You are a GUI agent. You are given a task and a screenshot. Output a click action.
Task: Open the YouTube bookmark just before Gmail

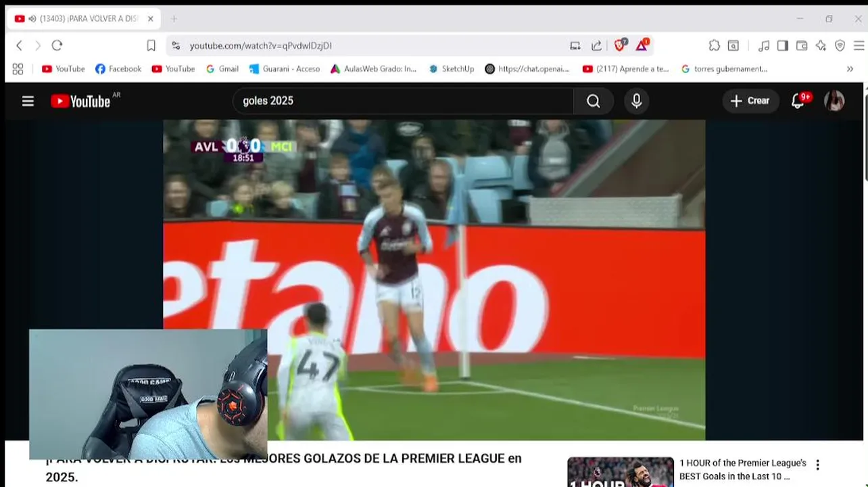pyautogui.click(x=174, y=68)
